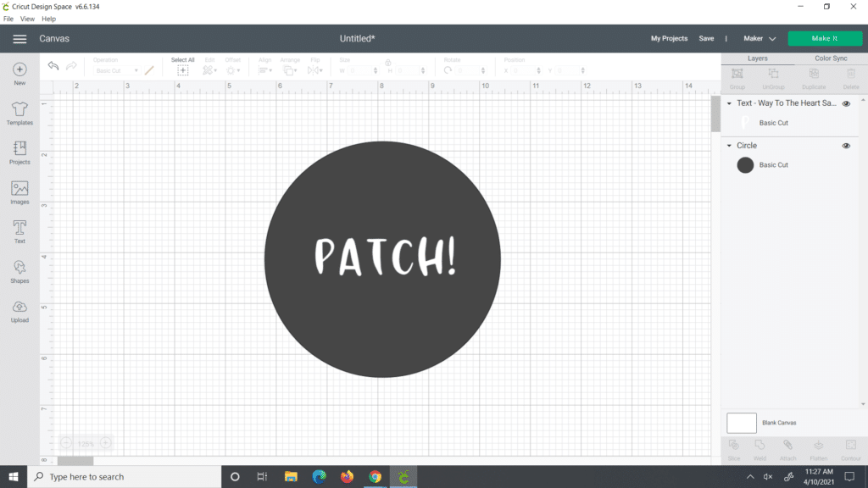
Task: Click the Rotate icon
Action: (448, 70)
